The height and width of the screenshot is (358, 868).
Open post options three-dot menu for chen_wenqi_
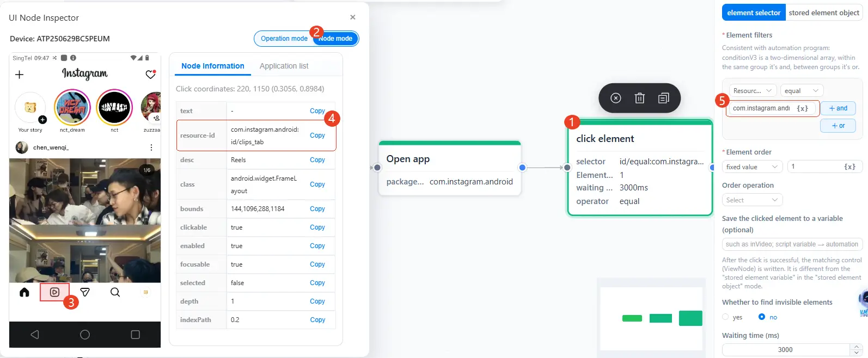(x=151, y=147)
